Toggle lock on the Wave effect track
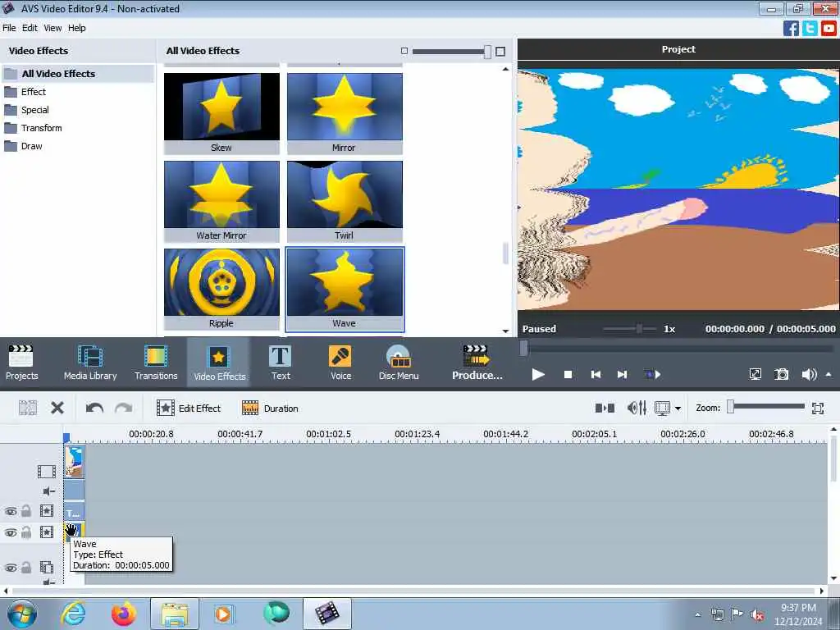 click(x=25, y=532)
